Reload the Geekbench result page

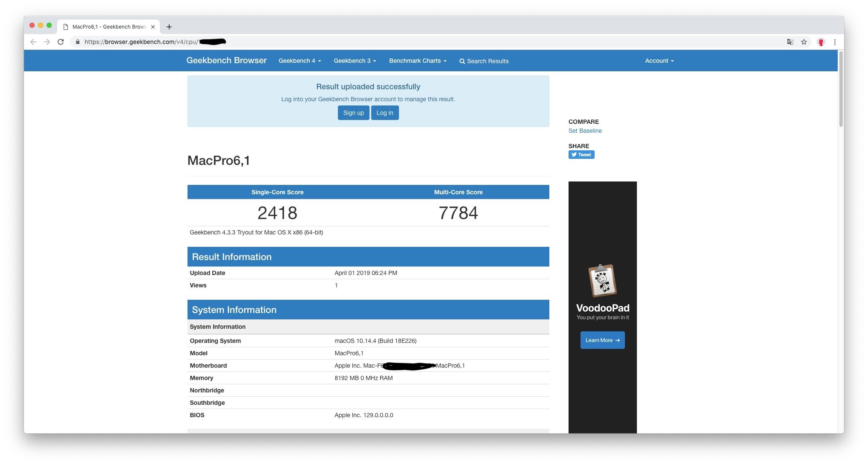coord(61,42)
